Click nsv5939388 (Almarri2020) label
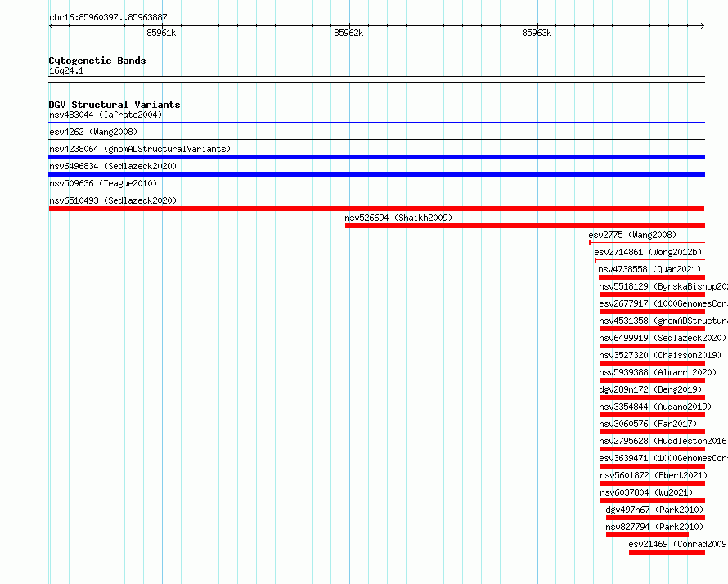This screenshot has height=584, width=728. click(x=658, y=372)
